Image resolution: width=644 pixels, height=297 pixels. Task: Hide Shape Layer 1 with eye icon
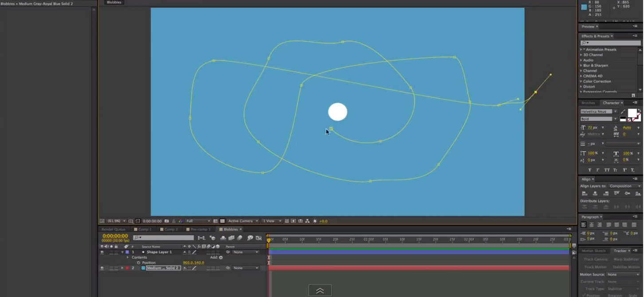click(102, 252)
